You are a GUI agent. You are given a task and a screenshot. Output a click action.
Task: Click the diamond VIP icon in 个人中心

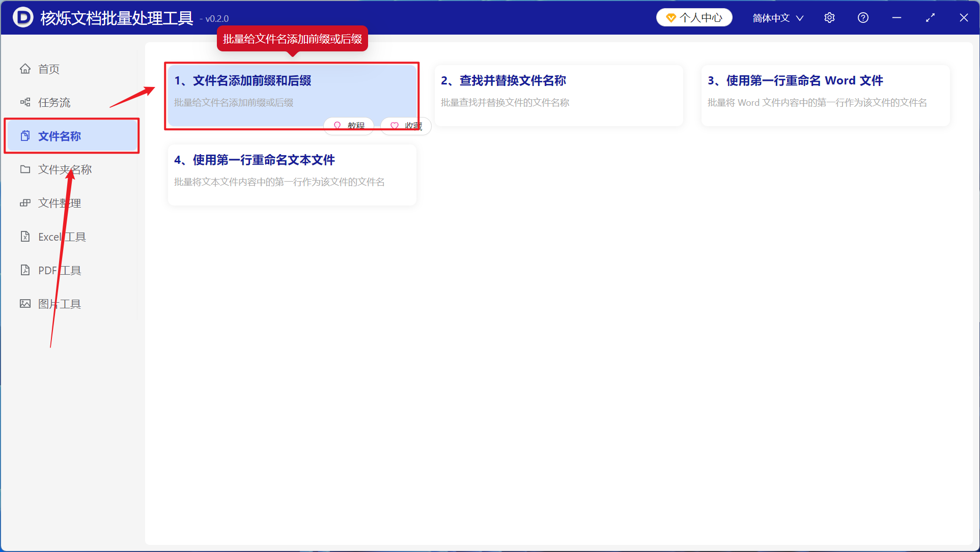(x=671, y=18)
